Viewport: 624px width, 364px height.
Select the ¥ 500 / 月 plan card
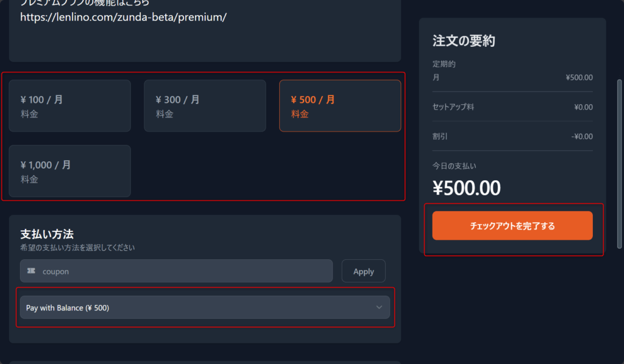340,106
